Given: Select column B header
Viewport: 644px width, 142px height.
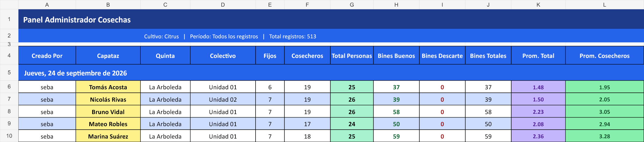Looking at the screenshot, I should [108, 5].
